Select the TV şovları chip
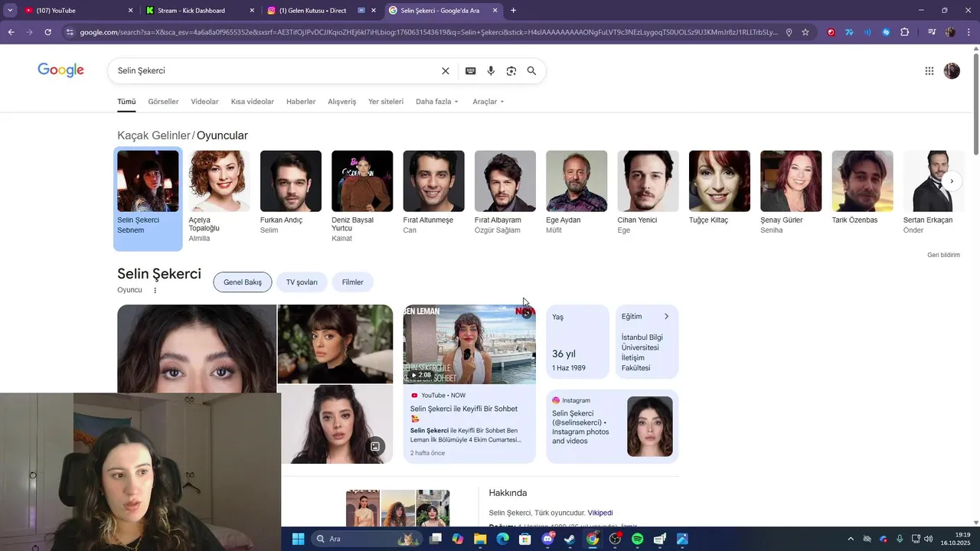This screenshot has width=980, height=551. pyautogui.click(x=302, y=282)
